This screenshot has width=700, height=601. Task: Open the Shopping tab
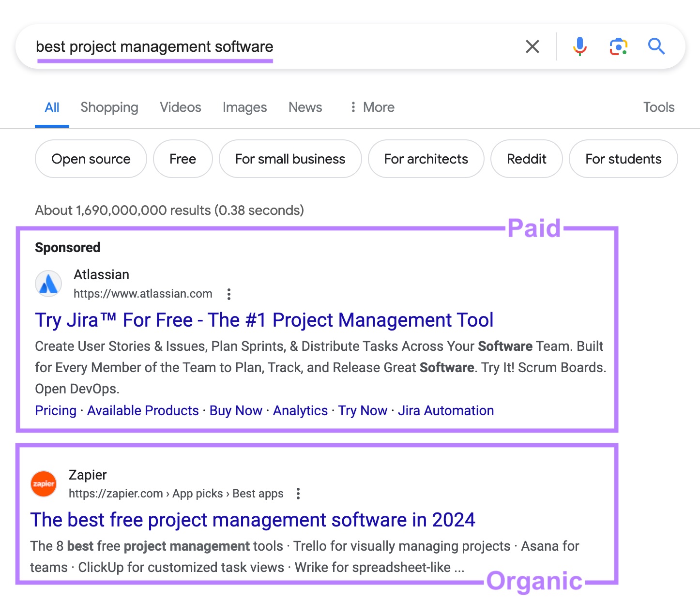point(109,107)
